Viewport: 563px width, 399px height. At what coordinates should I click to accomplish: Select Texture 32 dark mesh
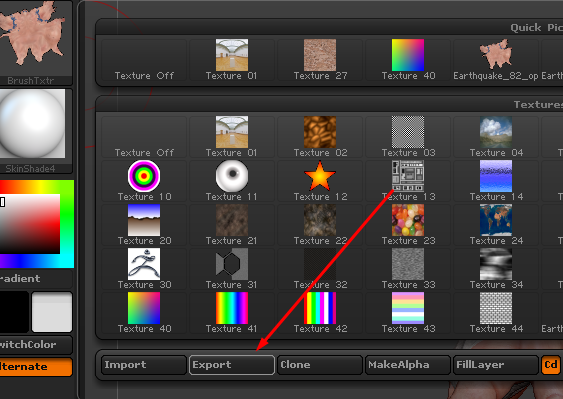(320, 269)
